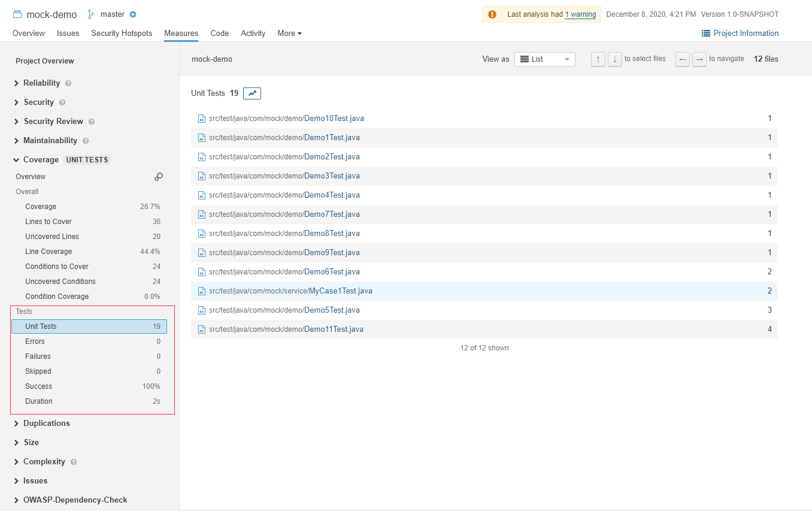This screenshot has width=812, height=511.
Task: Click the Coverage Overview bubble chart icon
Action: (159, 177)
